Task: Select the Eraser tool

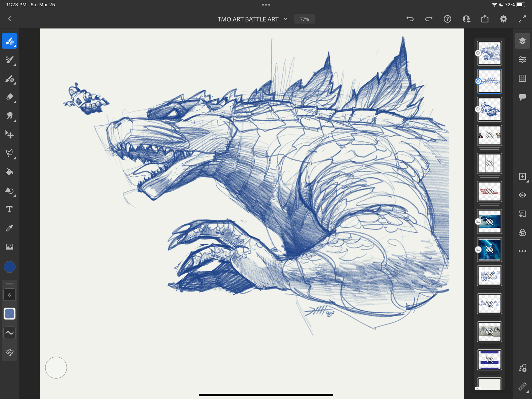Action: click(9, 97)
